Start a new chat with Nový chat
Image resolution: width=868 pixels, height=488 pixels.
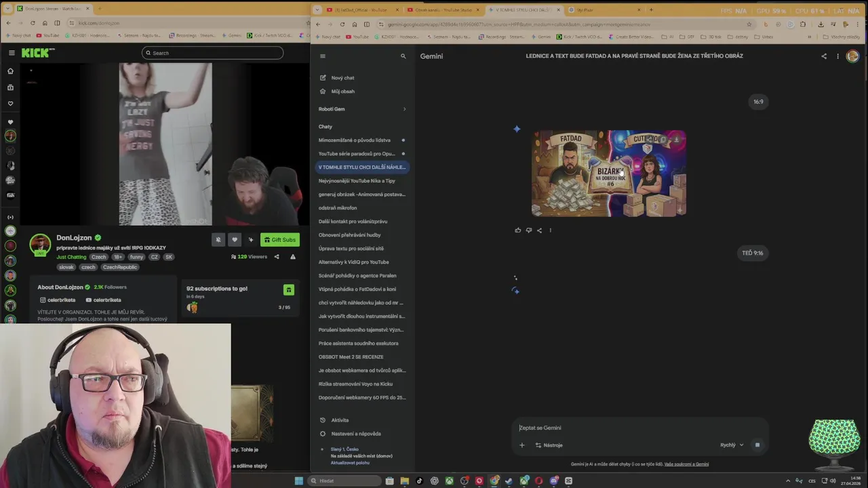tap(337, 77)
